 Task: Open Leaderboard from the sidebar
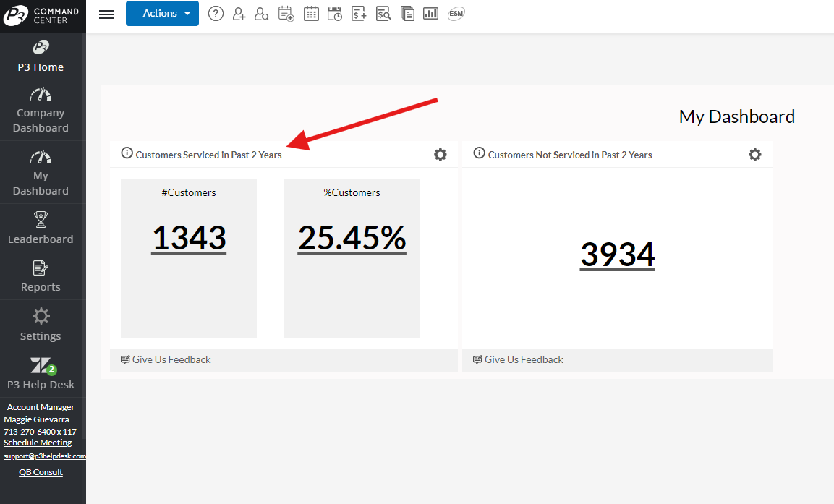coord(41,228)
